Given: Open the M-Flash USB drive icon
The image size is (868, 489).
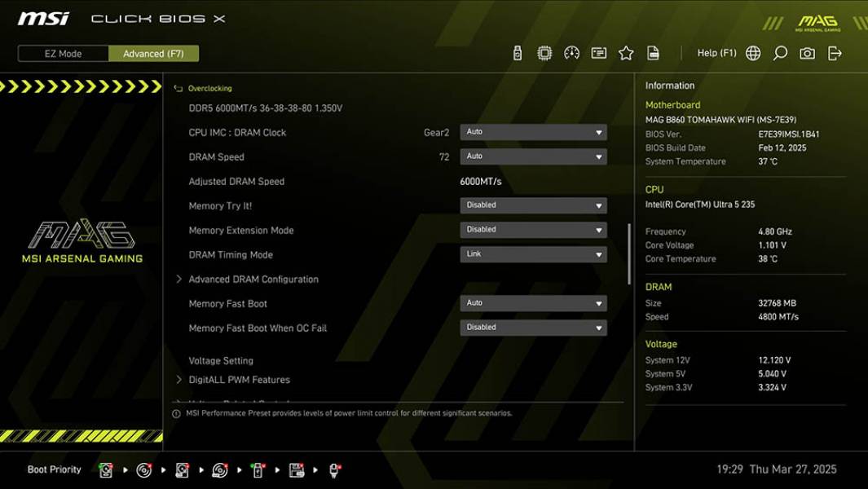Looking at the screenshot, I should [517, 53].
